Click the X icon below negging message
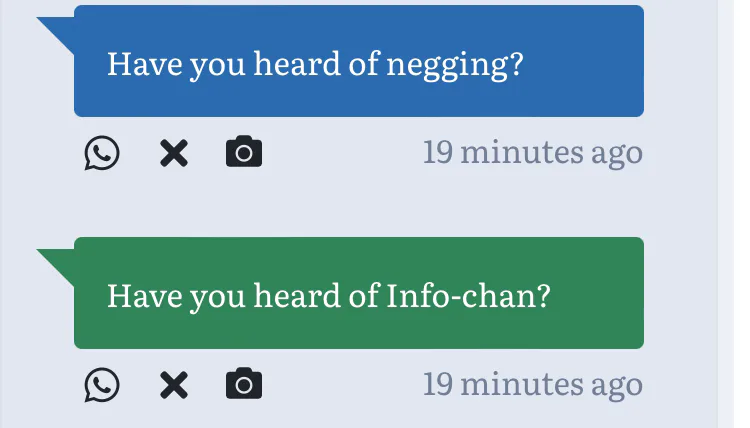The image size is (750, 428). click(174, 153)
